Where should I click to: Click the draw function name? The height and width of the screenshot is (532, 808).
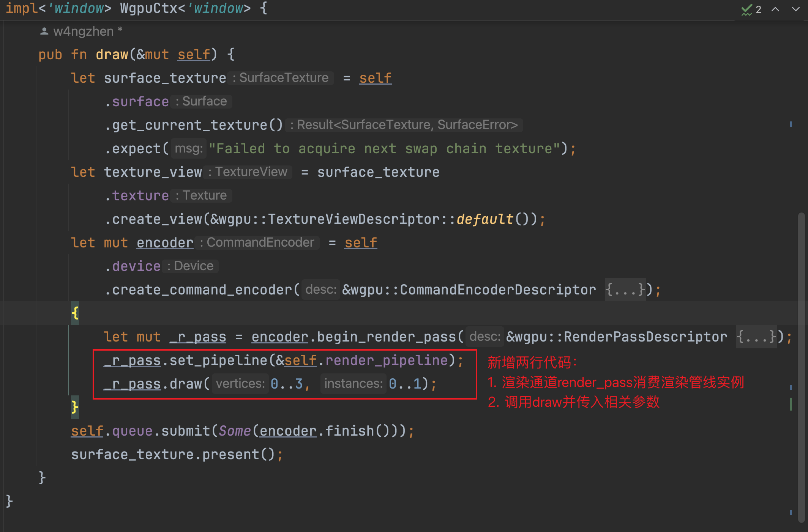pyautogui.click(x=112, y=55)
